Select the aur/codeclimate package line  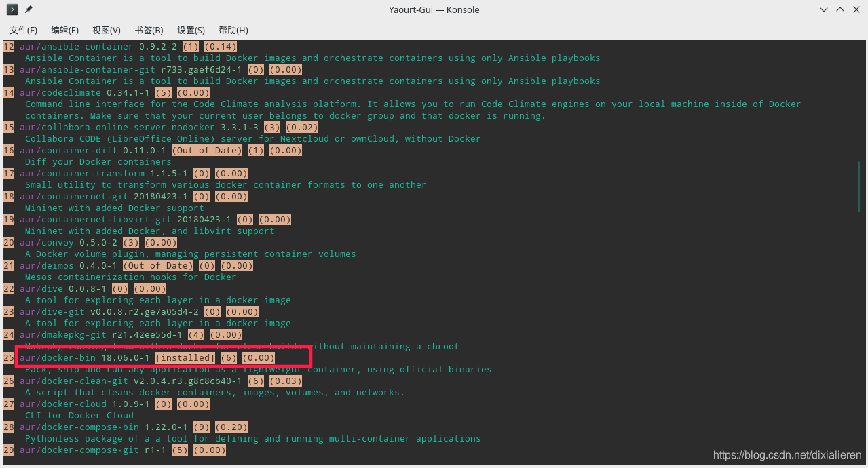tap(106, 93)
